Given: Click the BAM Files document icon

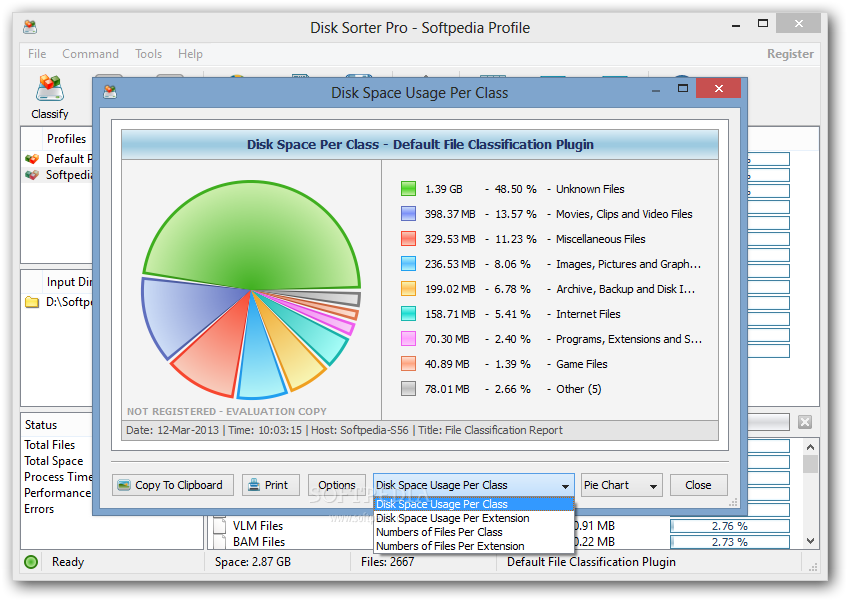Looking at the screenshot, I should point(220,541).
